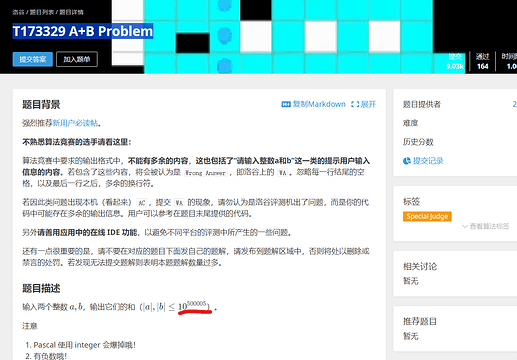The height and width of the screenshot is (360, 517).
Task: Click the 9.03k submission count
Action: pos(455,66)
